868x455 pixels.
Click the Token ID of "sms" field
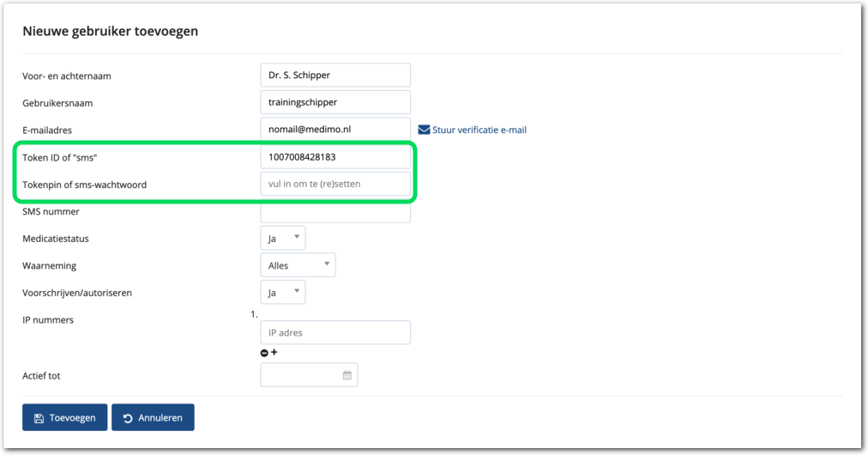pyautogui.click(x=335, y=157)
